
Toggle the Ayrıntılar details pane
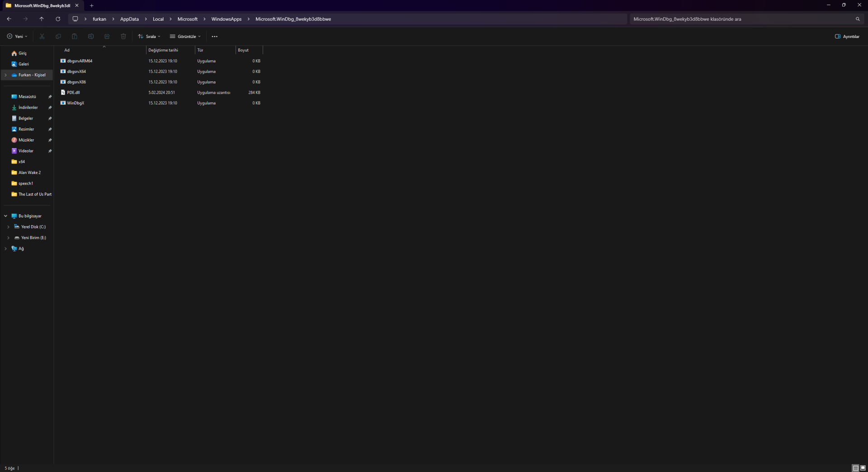point(847,36)
